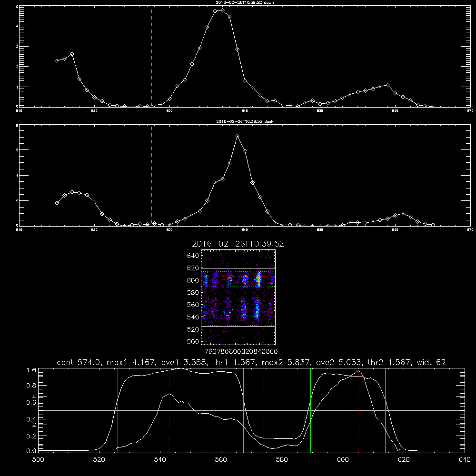Select the 'ave2 5.033' value text

pyautogui.click(x=338, y=362)
